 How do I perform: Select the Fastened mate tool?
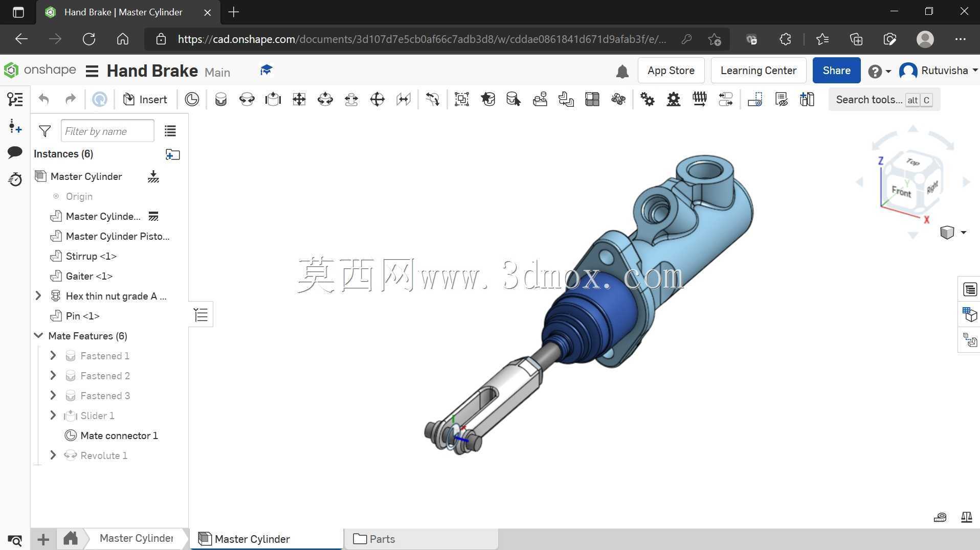pos(221,99)
